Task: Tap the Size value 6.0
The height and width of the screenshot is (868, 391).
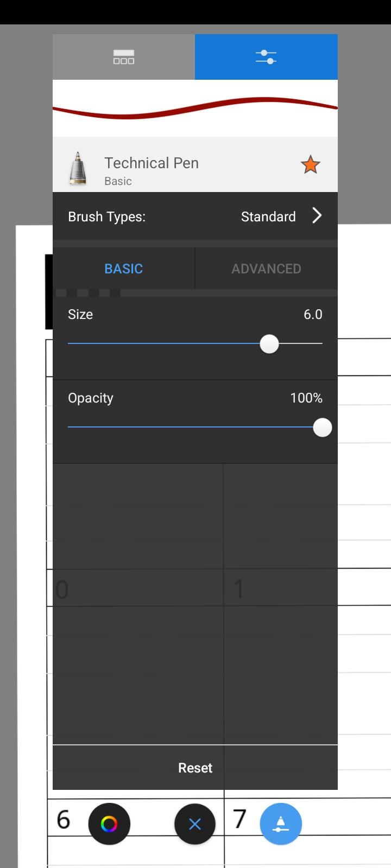Action: pyautogui.click(x=313, y=315)
